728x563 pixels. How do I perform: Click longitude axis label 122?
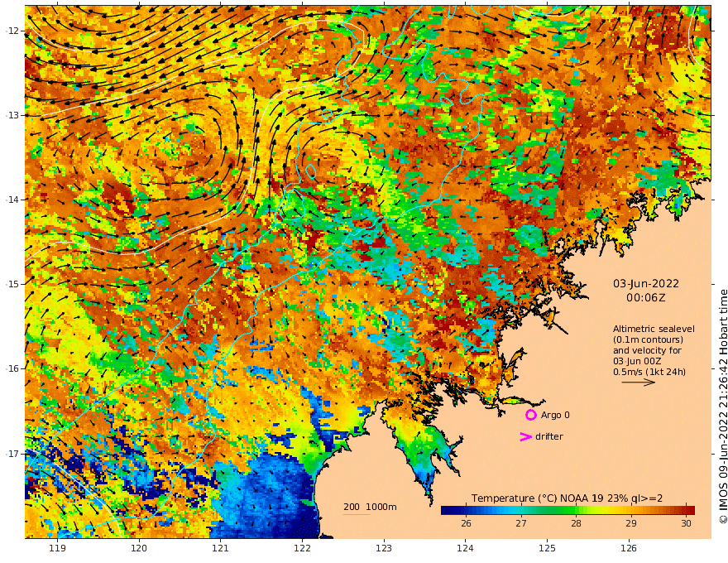302,549
